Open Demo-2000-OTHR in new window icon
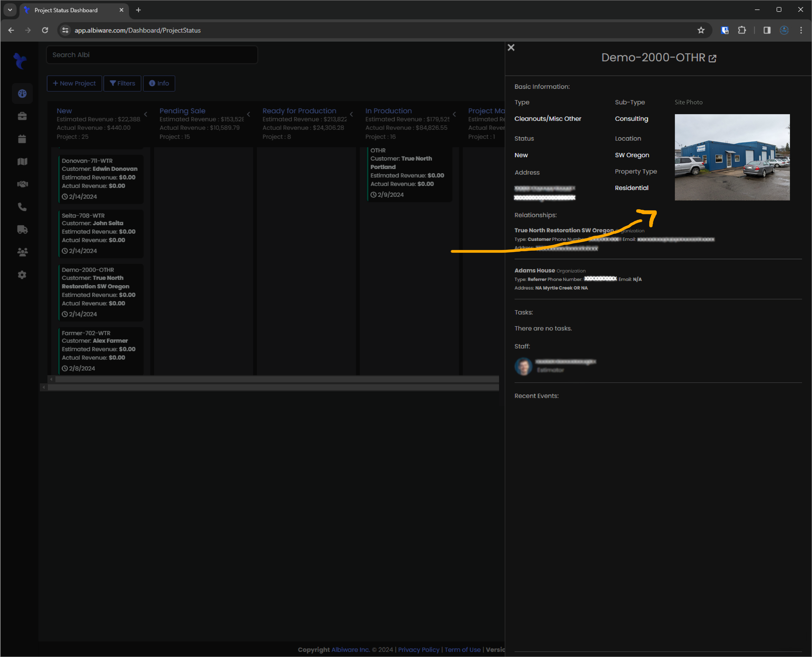 tap(712, 58)
